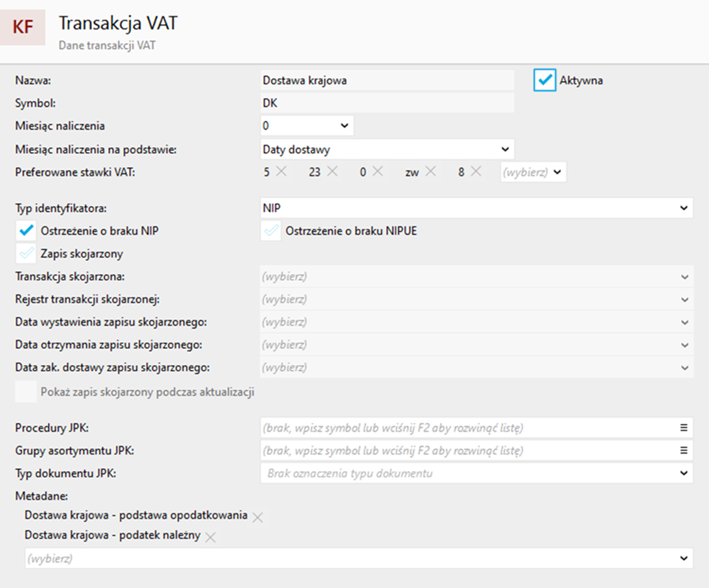Remove metadata 'podatek należny' entry

click(x=210, y=538)
